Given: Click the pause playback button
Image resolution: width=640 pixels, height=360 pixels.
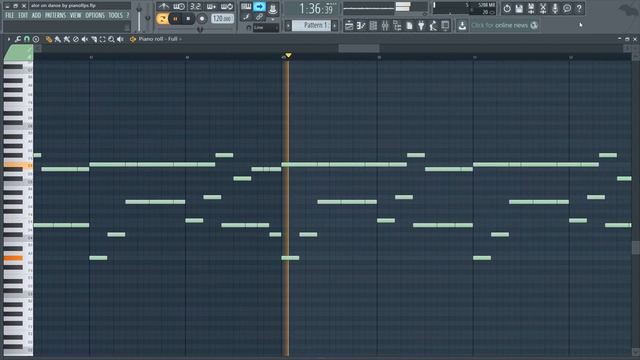Looking at the screenshot, I should (176, 19).
